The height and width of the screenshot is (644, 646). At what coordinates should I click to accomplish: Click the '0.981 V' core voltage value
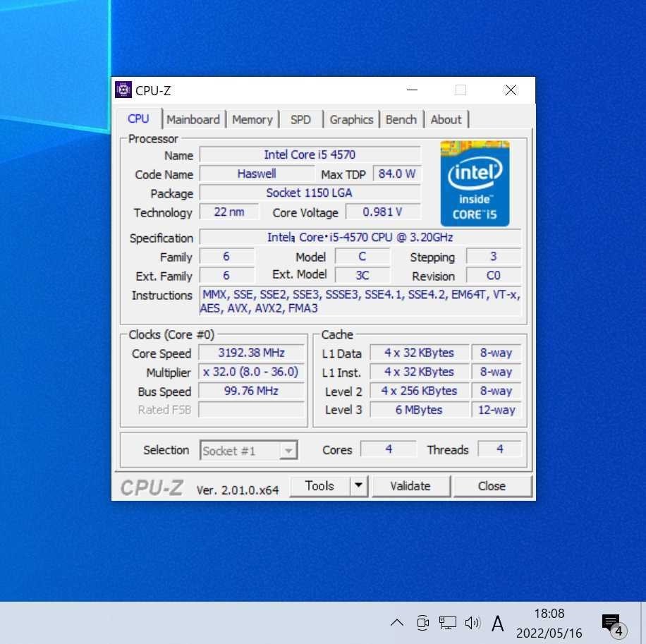click(383, 212)
